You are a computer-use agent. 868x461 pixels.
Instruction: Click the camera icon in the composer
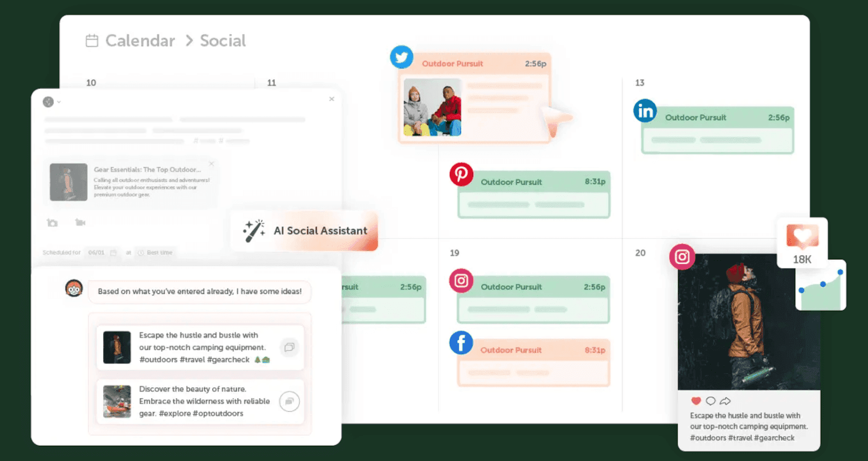pos(52,222)
